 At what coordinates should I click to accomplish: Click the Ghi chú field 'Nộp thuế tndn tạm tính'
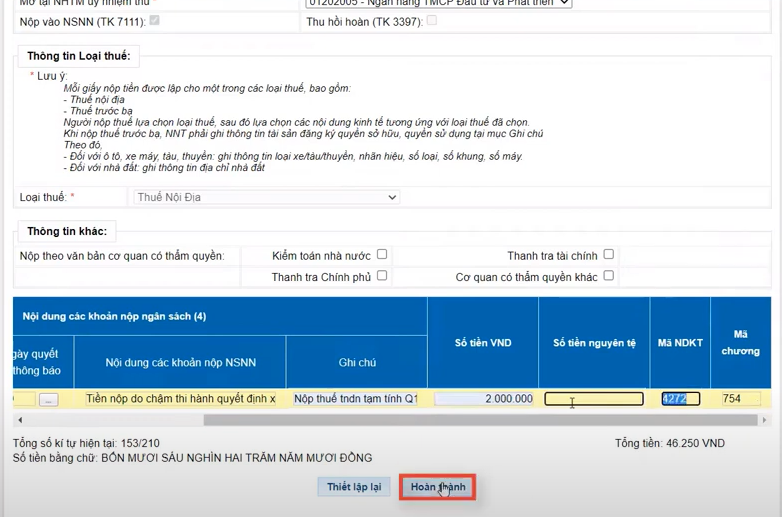click(356, 399)
